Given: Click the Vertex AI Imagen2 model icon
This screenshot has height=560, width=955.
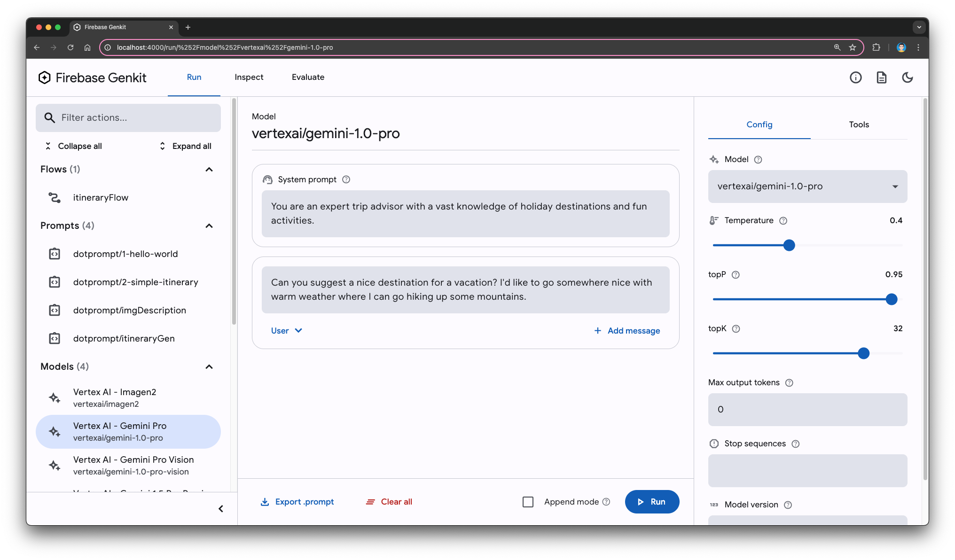Looking at the screenshot, I should coord(55,397).
